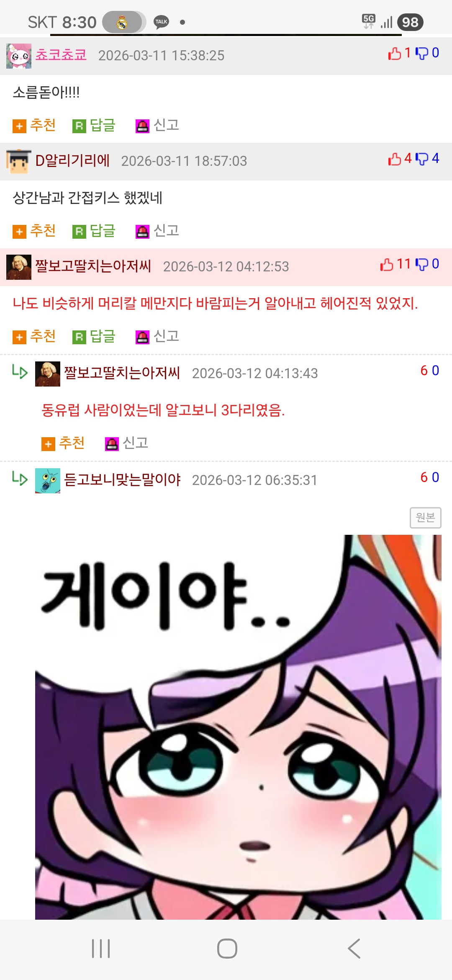Go back with navigation back arrow
This screenshot has height=980, width=452.
click(x=354, y=949)
